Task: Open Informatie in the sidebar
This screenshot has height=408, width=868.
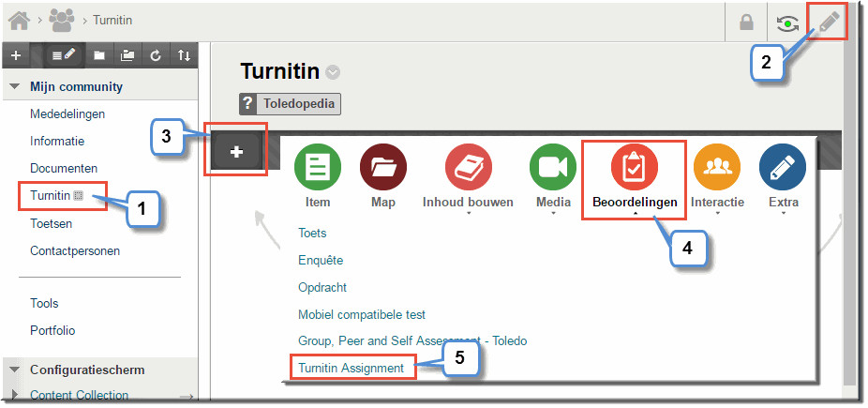Action: click(x=57, y=142)
